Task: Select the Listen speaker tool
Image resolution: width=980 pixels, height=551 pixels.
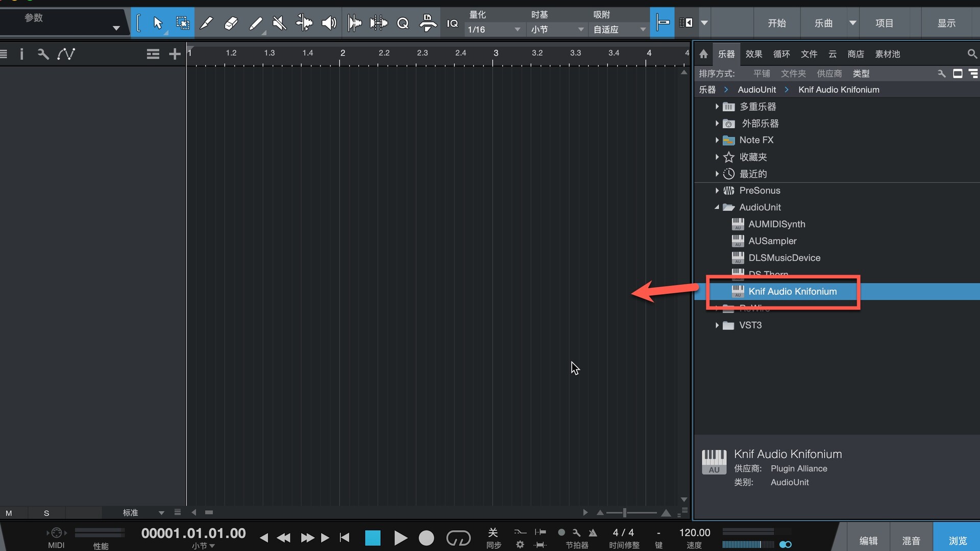Action: 329,23
